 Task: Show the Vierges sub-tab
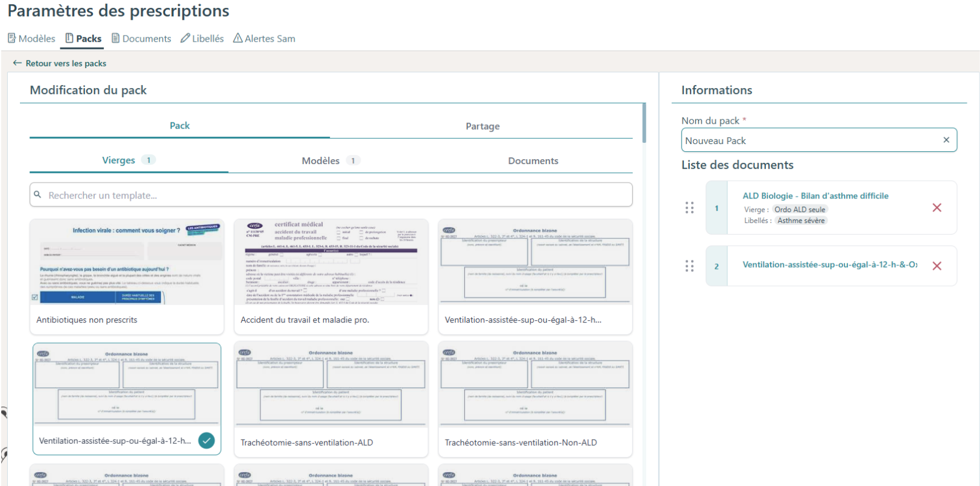point(129,160)
